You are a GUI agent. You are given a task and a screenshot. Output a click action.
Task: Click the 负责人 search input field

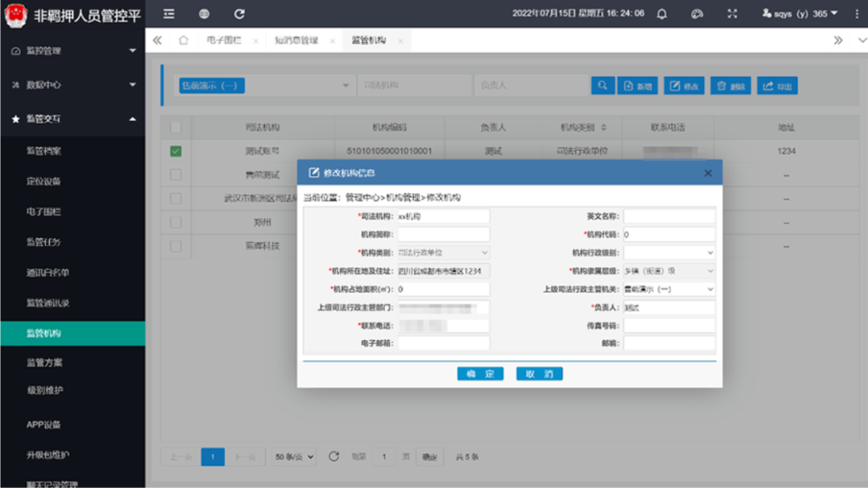point(530,85)
